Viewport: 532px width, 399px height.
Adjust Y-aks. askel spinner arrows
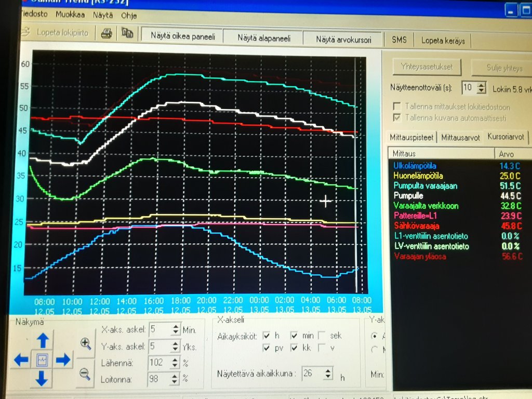(x=175, y=346)
